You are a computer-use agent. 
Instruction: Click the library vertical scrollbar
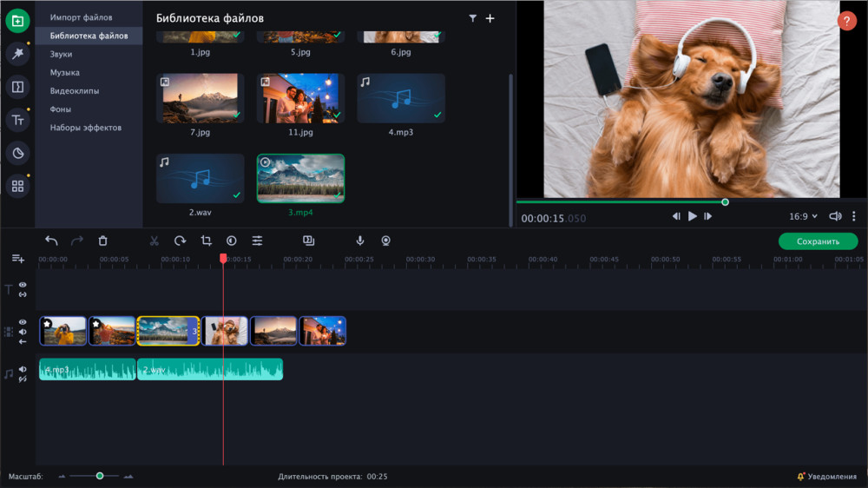click(x=510, y=149)
